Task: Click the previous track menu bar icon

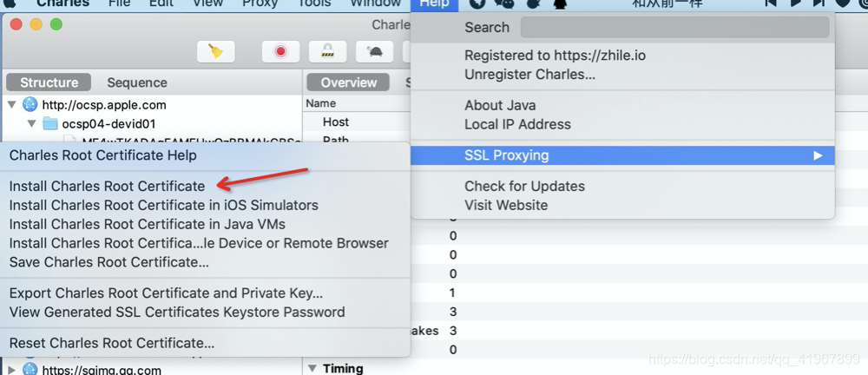Action: point(771,3)
